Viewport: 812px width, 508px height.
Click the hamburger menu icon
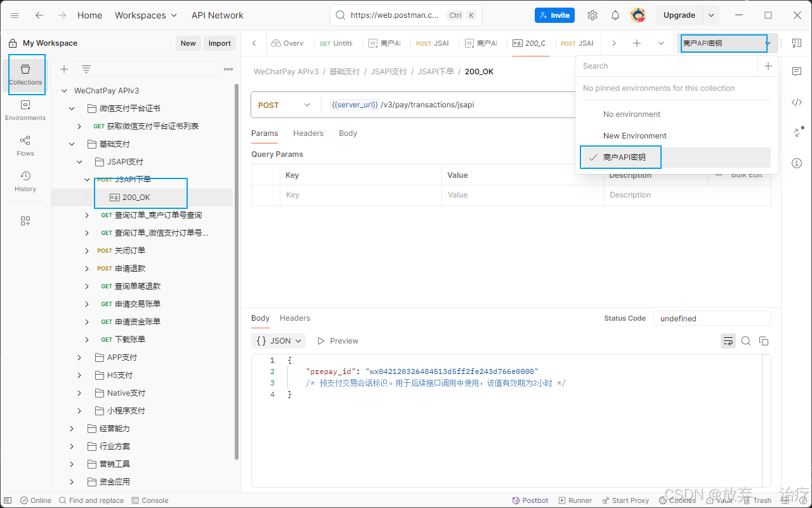pyautogui.click(x=15, y=15)
